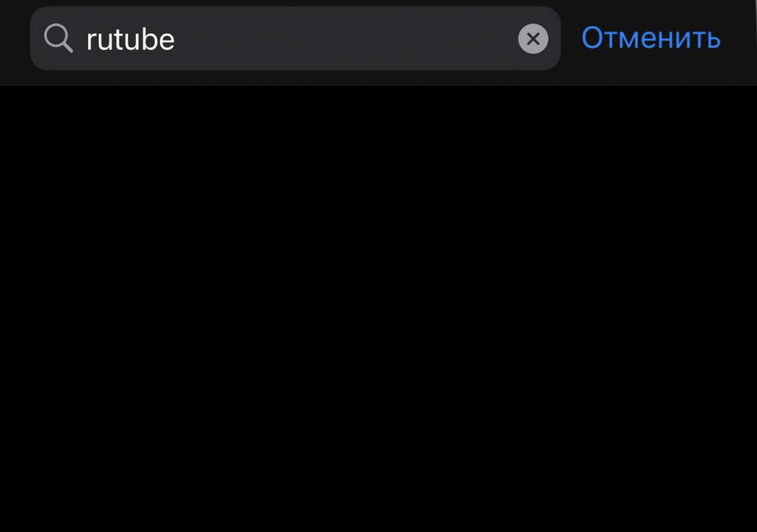Place cursor in the rutube text

pyautogui.click(x=130, y=40)
